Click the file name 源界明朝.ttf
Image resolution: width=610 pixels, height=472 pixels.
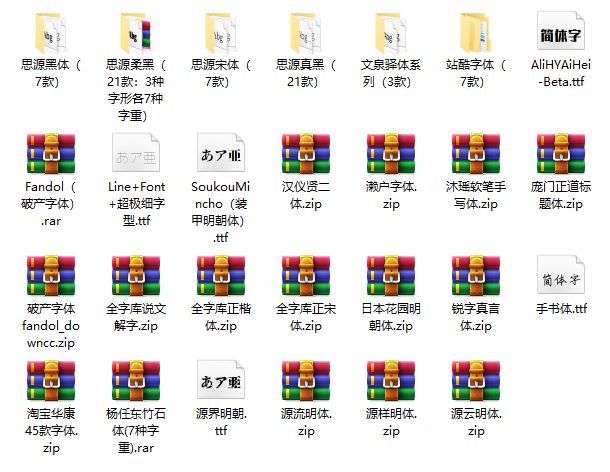point(221,422)
